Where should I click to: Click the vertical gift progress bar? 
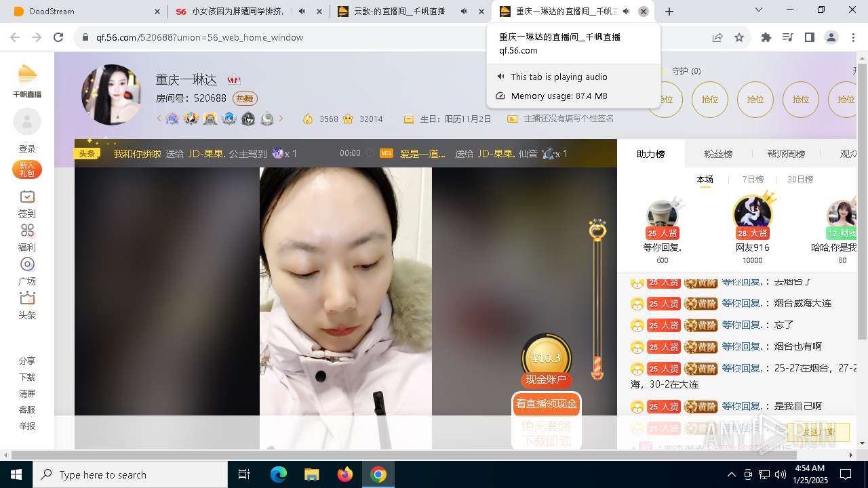[597, 302]
